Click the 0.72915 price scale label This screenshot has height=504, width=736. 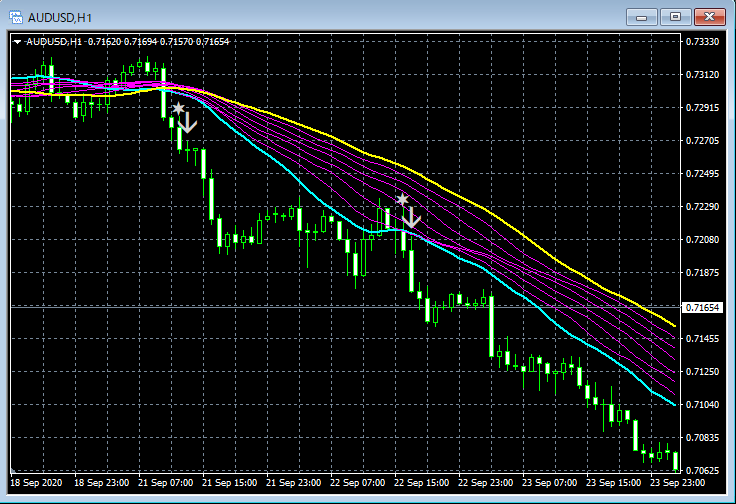click(702, 107)
